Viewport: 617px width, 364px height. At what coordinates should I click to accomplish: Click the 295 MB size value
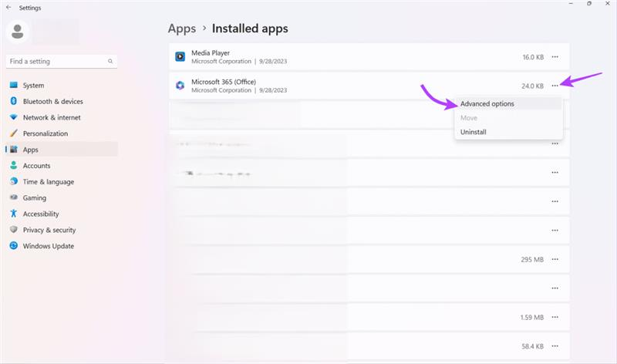532,260
